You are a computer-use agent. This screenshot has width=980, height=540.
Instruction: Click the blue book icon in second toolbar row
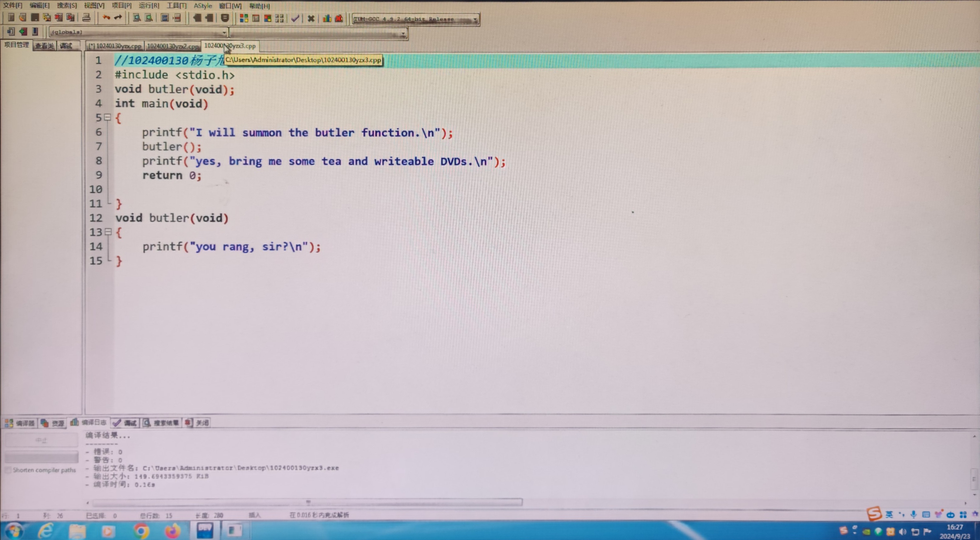(35, 32)
